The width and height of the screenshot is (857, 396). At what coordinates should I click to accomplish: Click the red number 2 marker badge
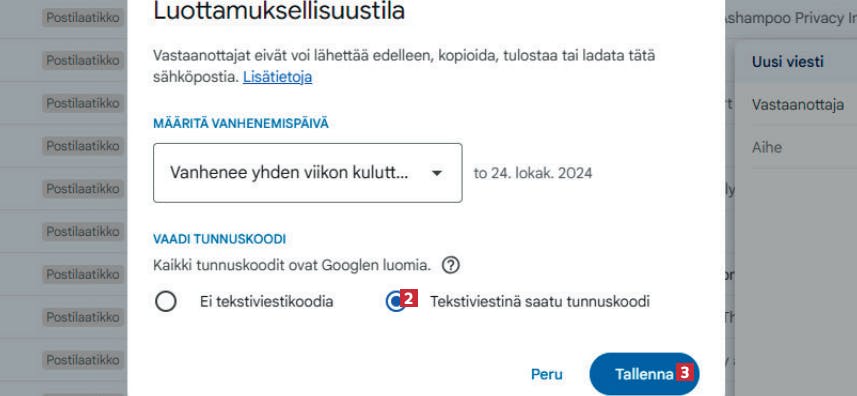point(409,298)
